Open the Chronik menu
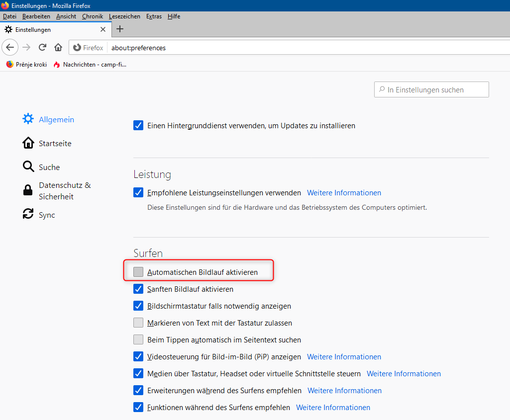The height and width of the screenshot is (420, 510). point(93,16)
